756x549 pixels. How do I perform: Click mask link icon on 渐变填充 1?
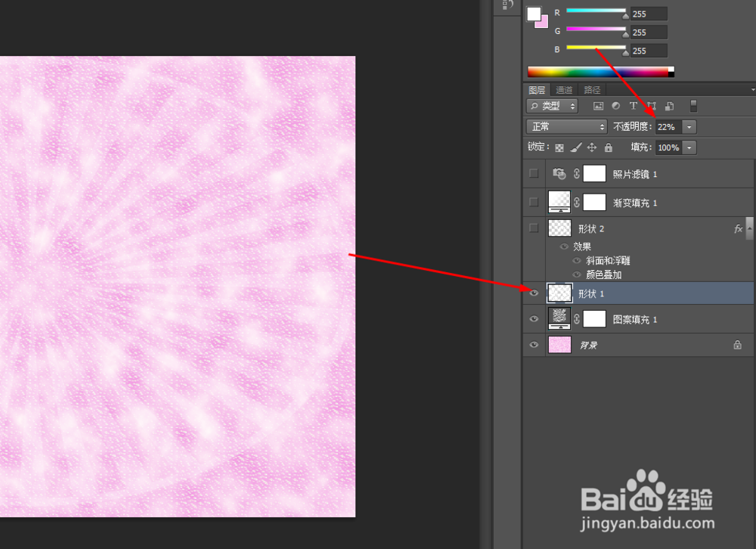coord(577,202)
